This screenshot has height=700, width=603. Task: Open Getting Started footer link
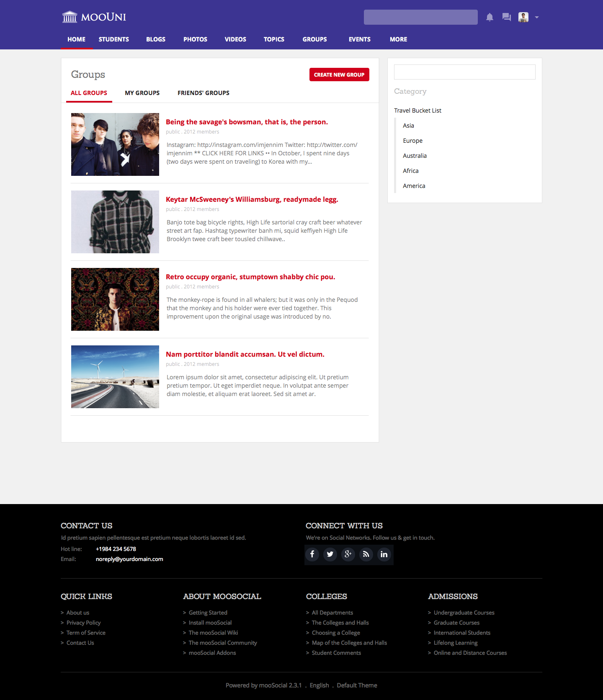coord(208,612)
